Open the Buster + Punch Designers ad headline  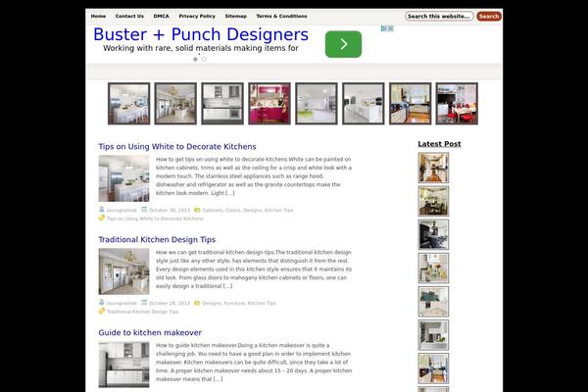click(x=201, y=34)
